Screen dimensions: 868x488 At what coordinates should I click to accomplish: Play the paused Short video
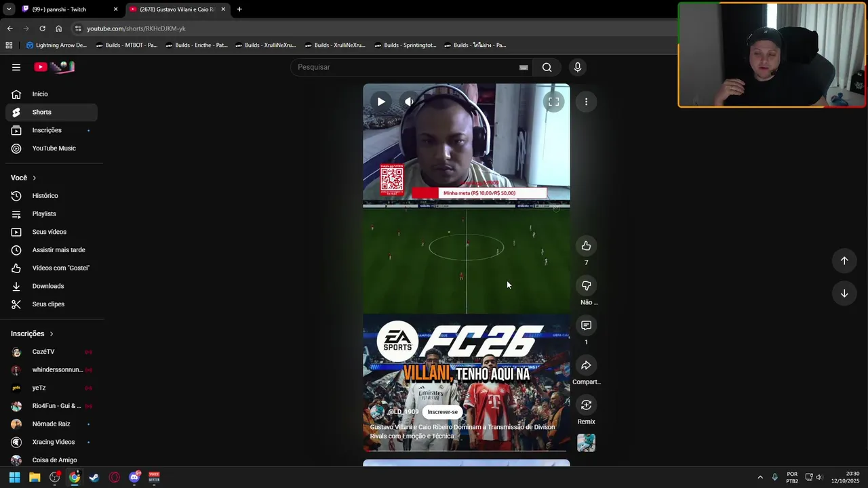(381, 102)
